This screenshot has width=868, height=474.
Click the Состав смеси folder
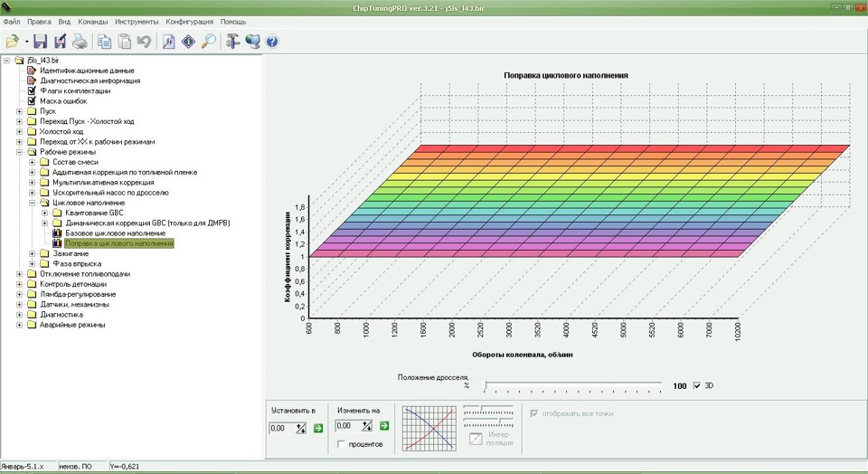pos(75,162)
